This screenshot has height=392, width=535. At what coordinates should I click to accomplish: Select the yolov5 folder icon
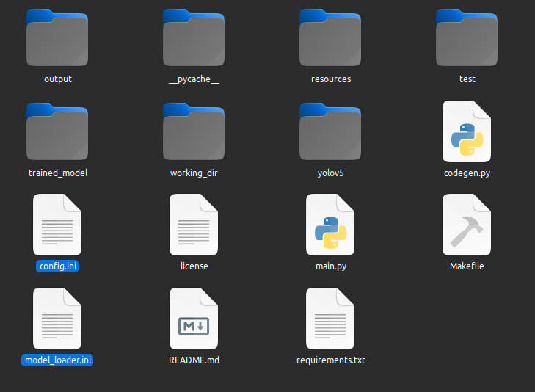click(x=330, y=132)
